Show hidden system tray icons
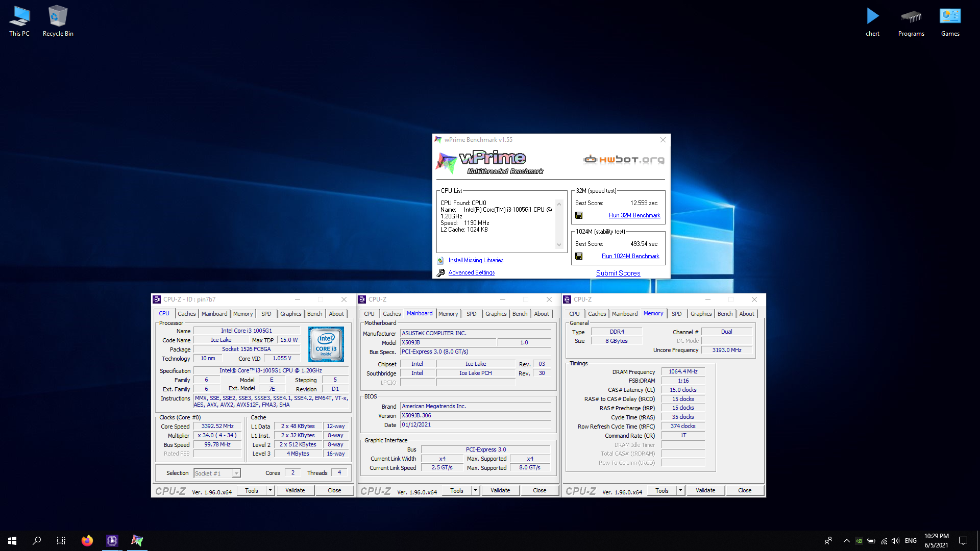Image resolution: width=980 pixels, height=551 pixels. 846,541
